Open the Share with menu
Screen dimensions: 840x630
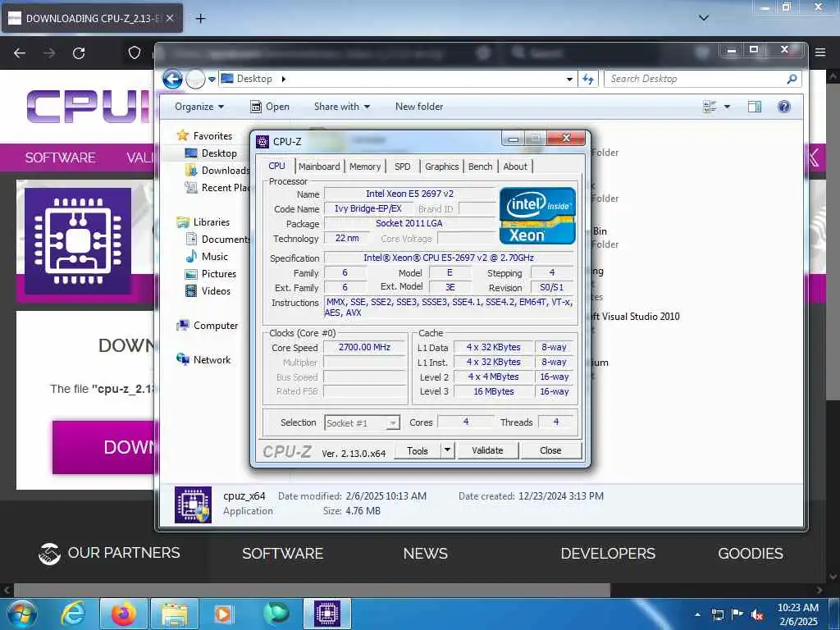(342, 107)
